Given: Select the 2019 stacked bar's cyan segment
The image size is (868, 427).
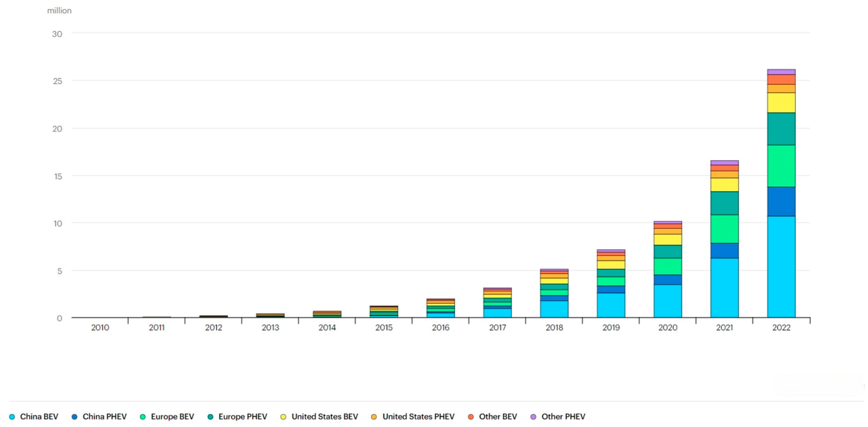Looking at the screenshot, I should (x=611, y=305).
